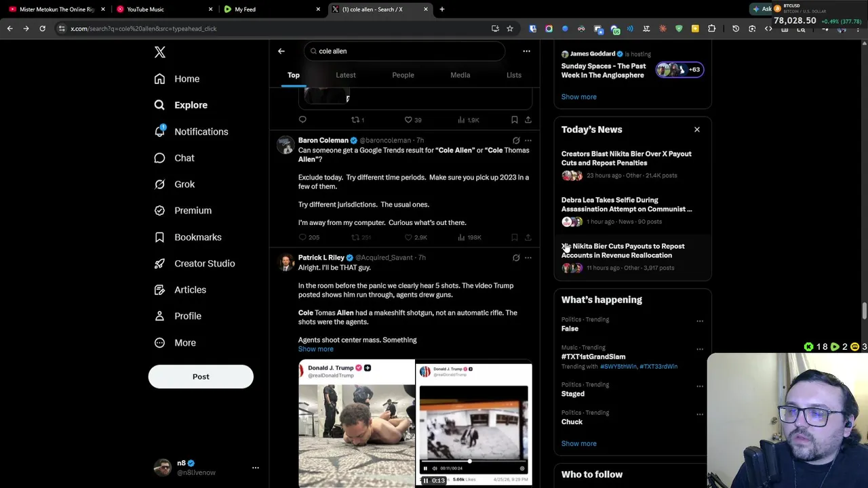The image size is (868, 488).
Task: Pause the playing video in Riley's post
Action: click(426, 481)
